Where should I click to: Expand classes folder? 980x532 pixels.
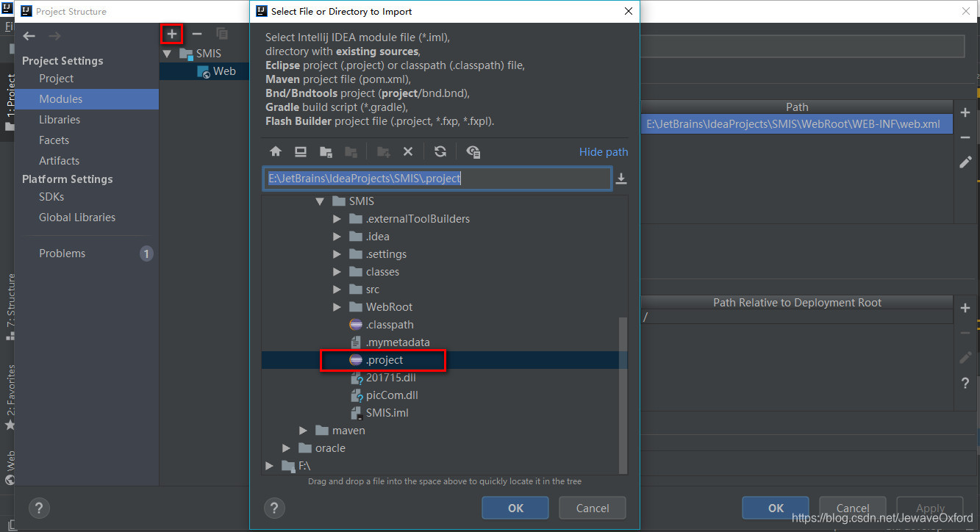337,272
